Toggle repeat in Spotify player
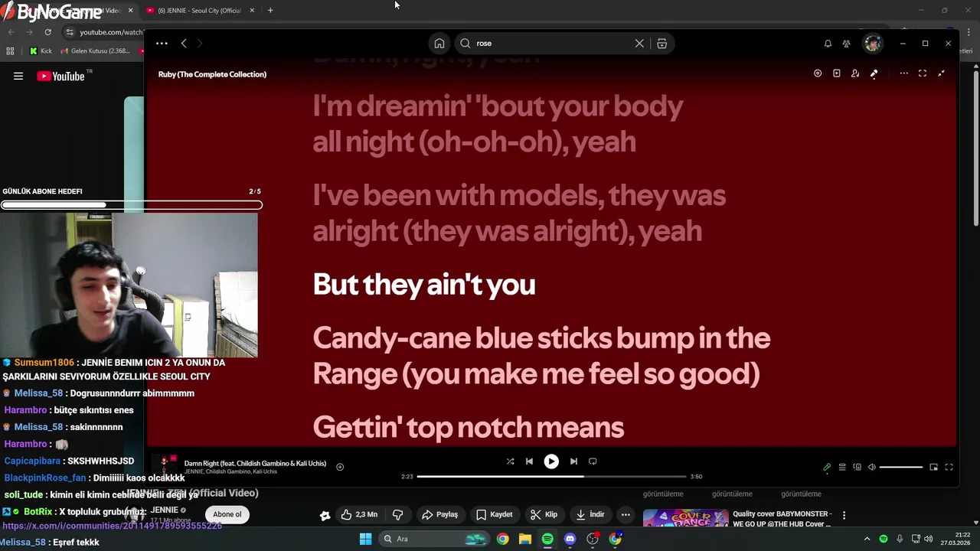Image resolution: width=980 pixels, height=551 pixels. [593, 461]
